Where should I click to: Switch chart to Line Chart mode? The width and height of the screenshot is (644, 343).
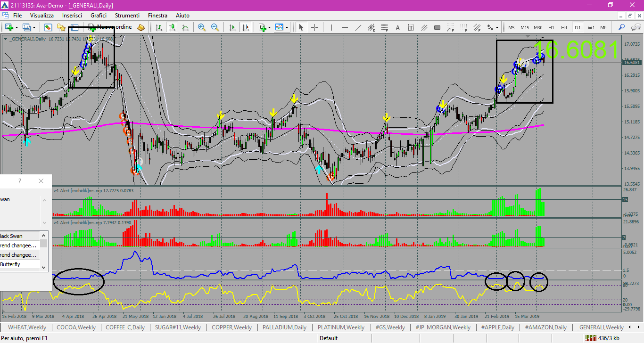(185, 27)
